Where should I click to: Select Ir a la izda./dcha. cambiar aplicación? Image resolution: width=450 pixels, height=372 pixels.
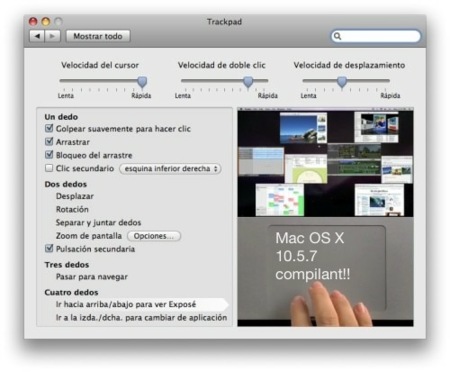tap(141, 318)
